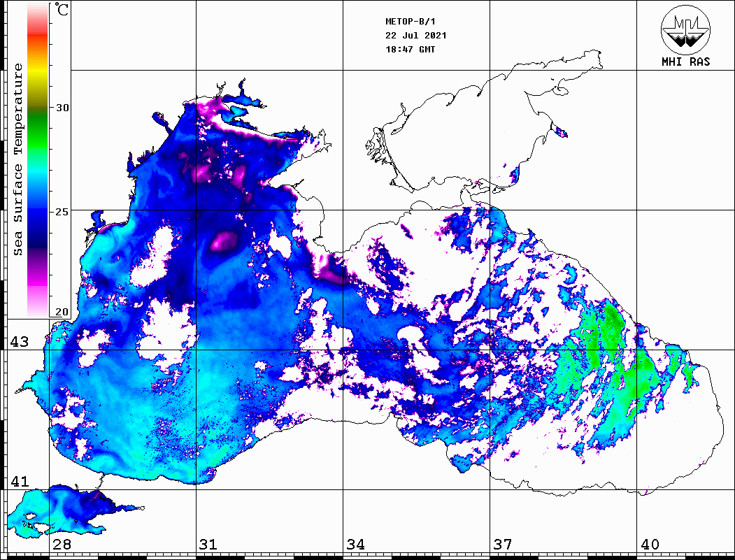Click the 'MHI RAS' caption text
735x560 pixels.
tap(685, 62)
